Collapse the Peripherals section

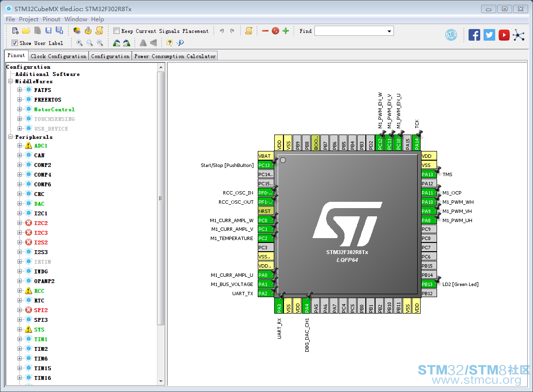11,137
